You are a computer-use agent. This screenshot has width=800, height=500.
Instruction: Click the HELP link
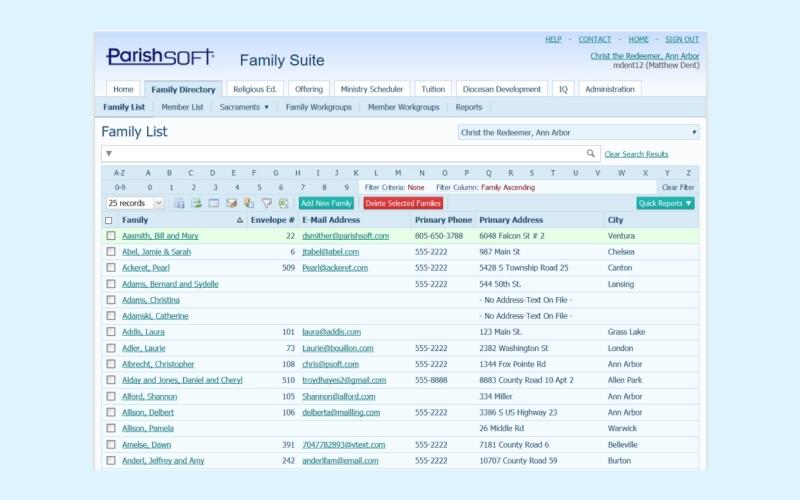(x=553, y=39)
